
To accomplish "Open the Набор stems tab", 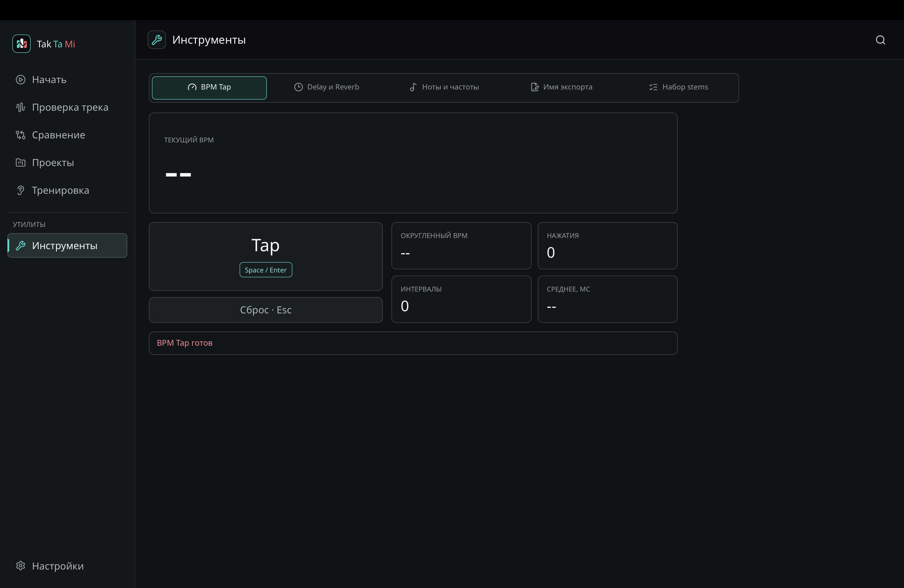I will click(679, 88).
